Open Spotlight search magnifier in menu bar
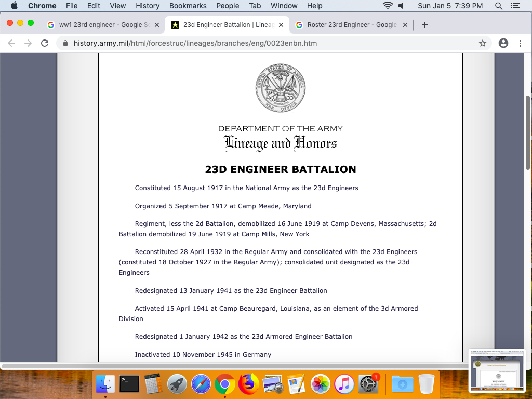532x399 pixels. click(499, 6)
